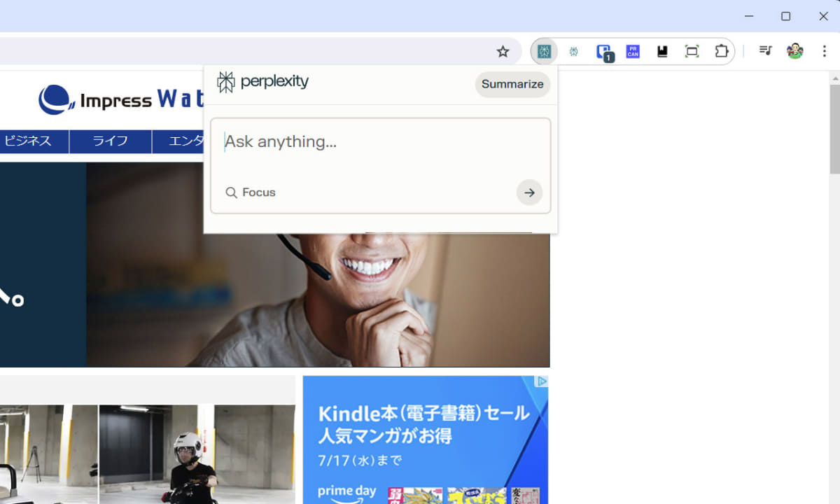This screenshot has width=840, height=504.
Task: Open the PR CAN extension
Action: pos(632,51)
